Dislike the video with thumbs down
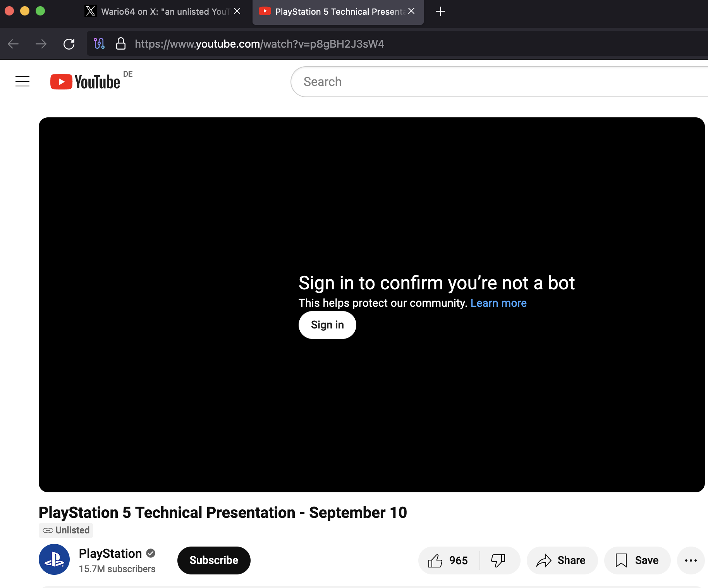 coord(498,560)
